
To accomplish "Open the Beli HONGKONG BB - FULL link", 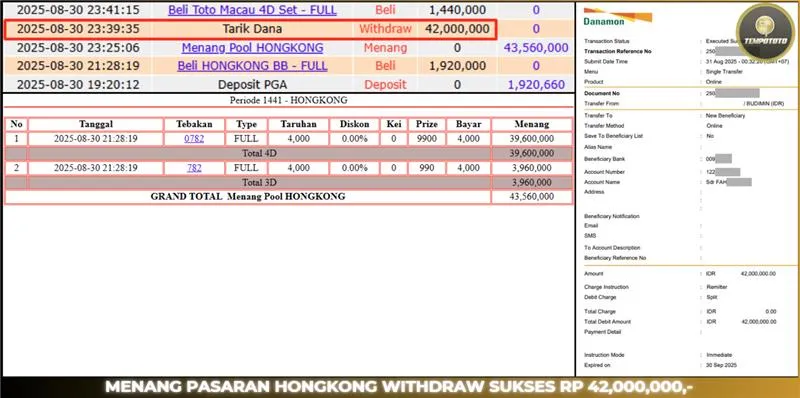I will tap(253, 66).
